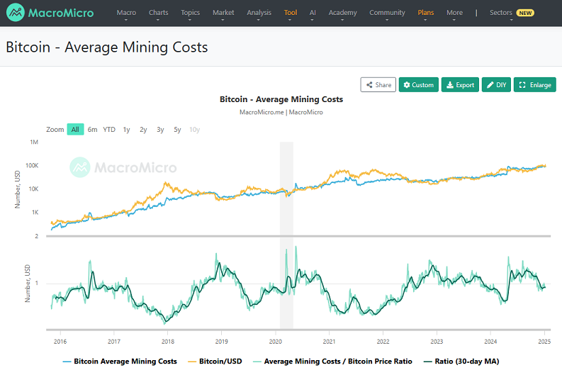Image resolution: width=562 pixels, height=392 pixels.
Task: Click the share icon in Share button
Action: pyautogui.click(x=369, y=85)
